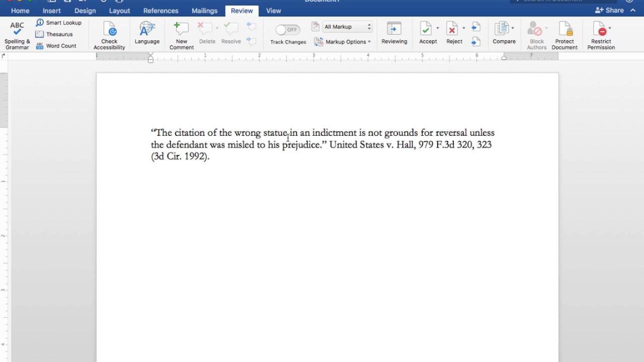
Task: Open the Layout tab
Action: point(119,11)
